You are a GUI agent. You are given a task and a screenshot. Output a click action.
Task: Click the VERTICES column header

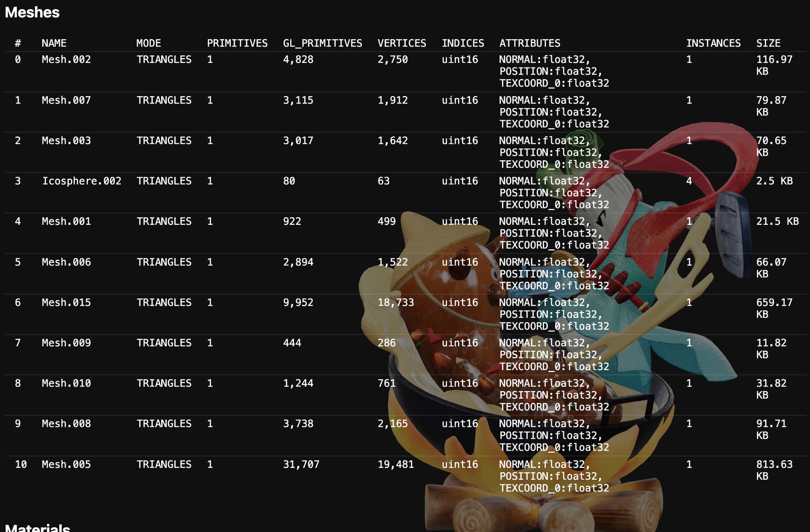(402, 43)
